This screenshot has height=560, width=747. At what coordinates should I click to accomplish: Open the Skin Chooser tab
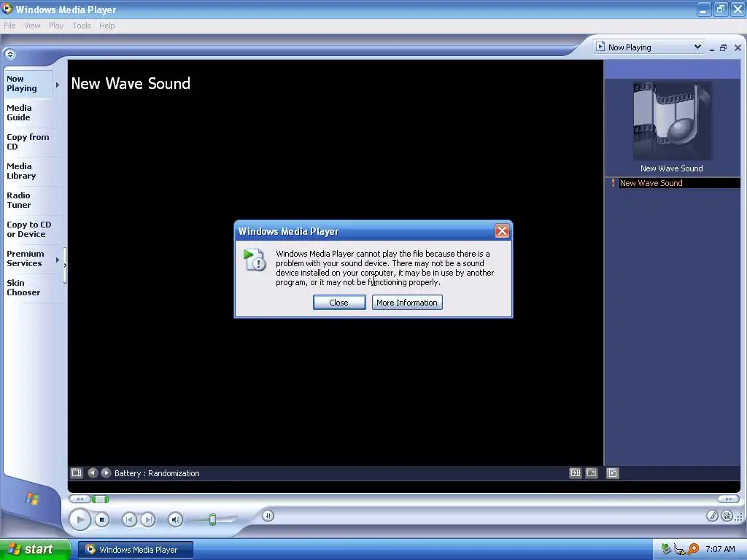tap(31, 287)
